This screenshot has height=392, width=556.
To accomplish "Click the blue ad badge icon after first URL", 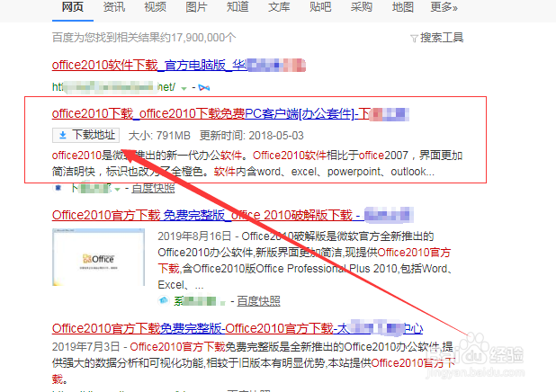I will tap(204, 87).
